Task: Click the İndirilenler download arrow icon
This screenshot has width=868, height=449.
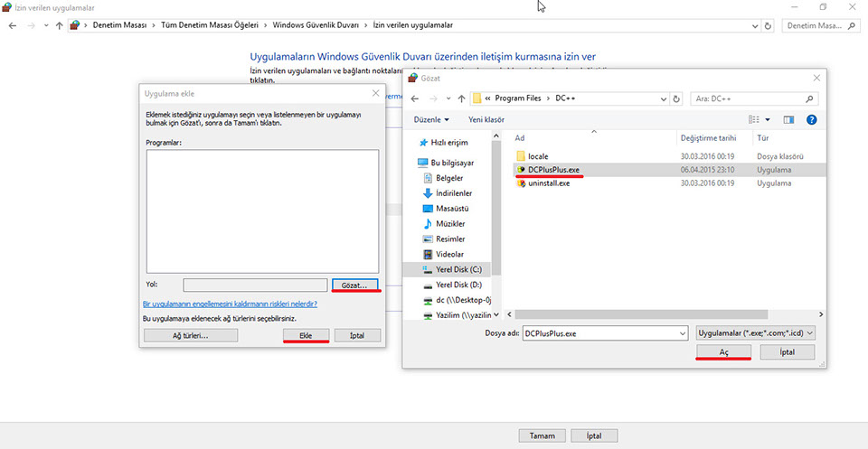Action: [x=428, y=193]
